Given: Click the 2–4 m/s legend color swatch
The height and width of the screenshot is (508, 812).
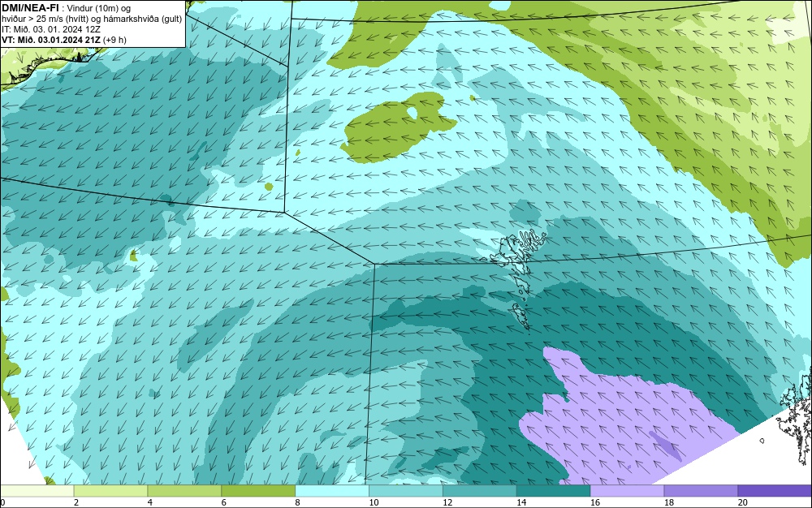Looking at the screenshot, I should click(110, 491).
